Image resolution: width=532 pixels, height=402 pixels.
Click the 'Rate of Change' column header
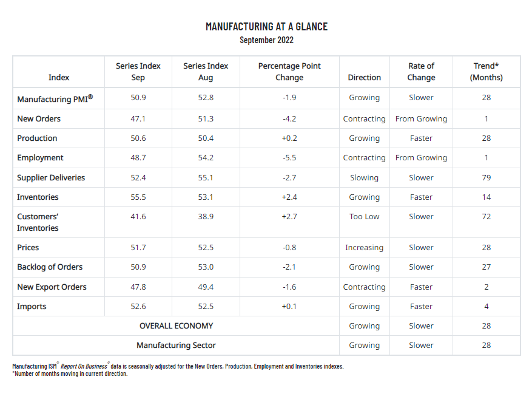point(421,72)
